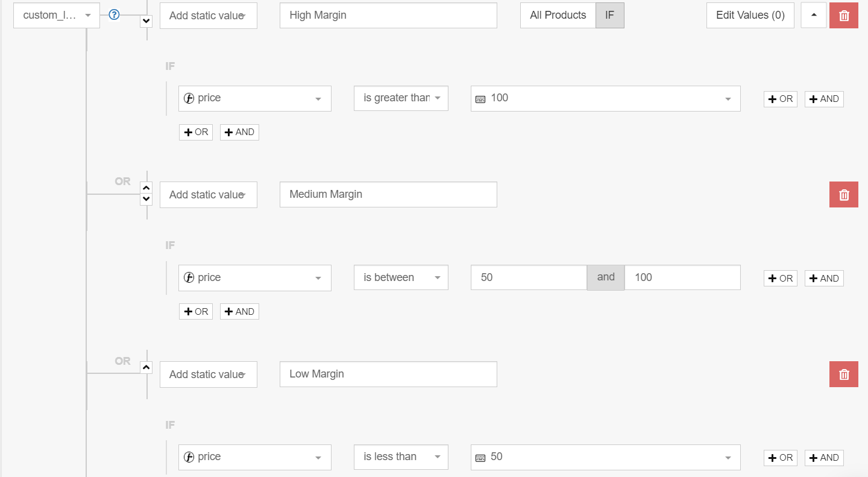Open the "is between" operator dropdown
The height and width of the screenshot is (477, 868).
point(401,278)
